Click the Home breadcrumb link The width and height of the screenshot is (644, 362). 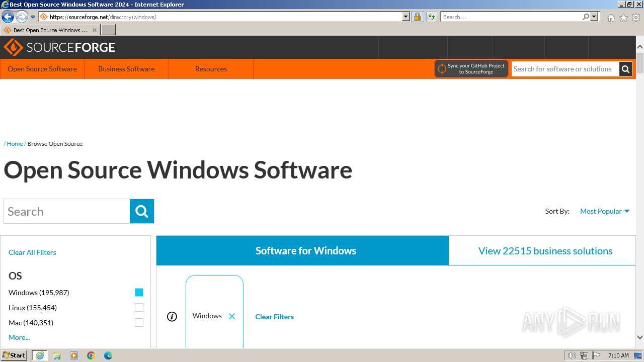[15, 144]
